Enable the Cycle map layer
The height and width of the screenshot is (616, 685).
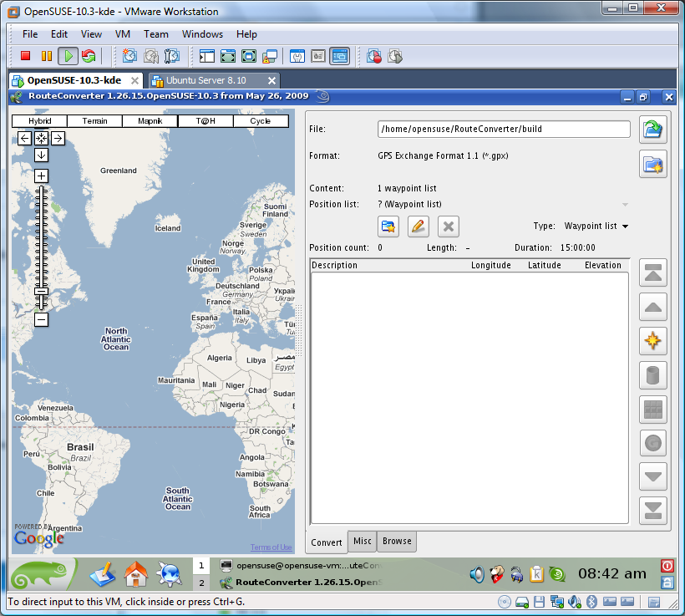coord(260,121)
